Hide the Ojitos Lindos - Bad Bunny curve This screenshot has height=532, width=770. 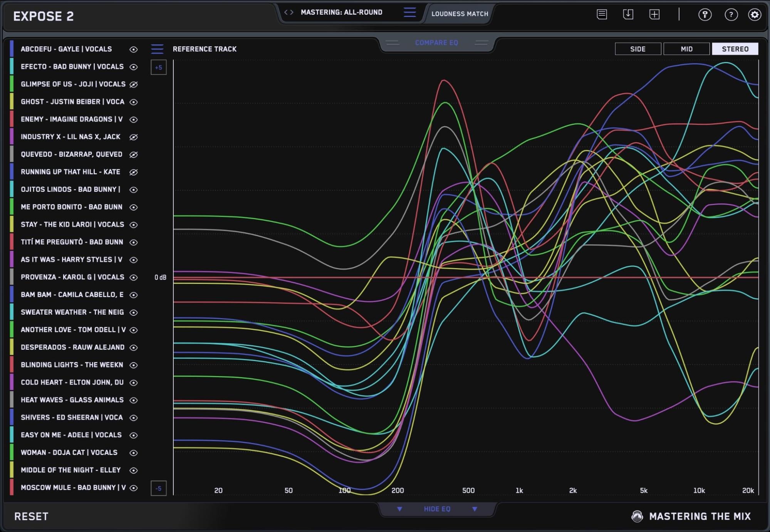tap(134, 190)
